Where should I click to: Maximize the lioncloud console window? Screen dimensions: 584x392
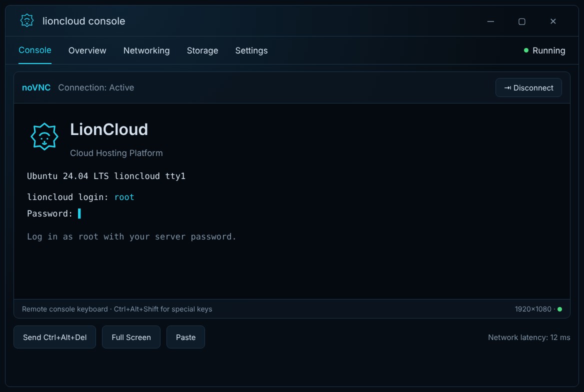(522, 21)
